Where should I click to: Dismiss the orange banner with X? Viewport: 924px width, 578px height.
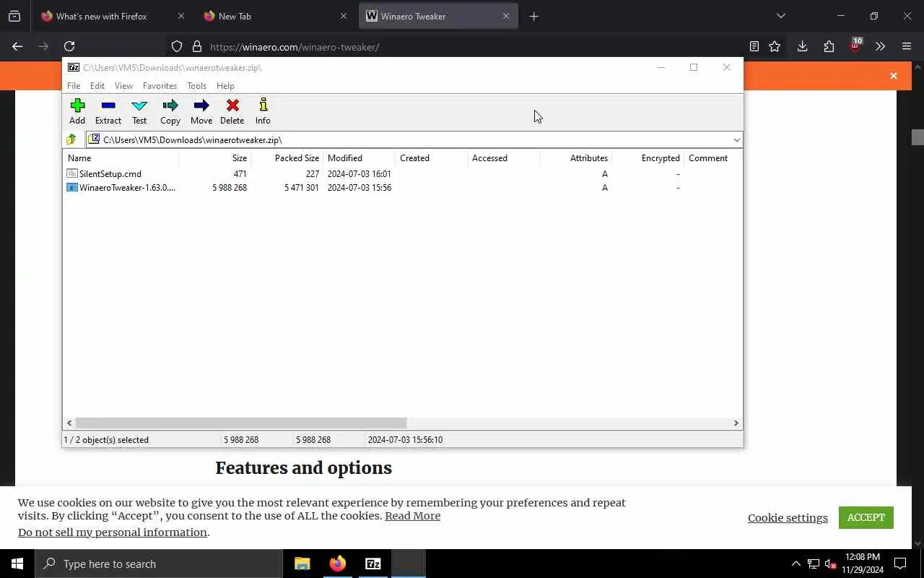[894, 76]
